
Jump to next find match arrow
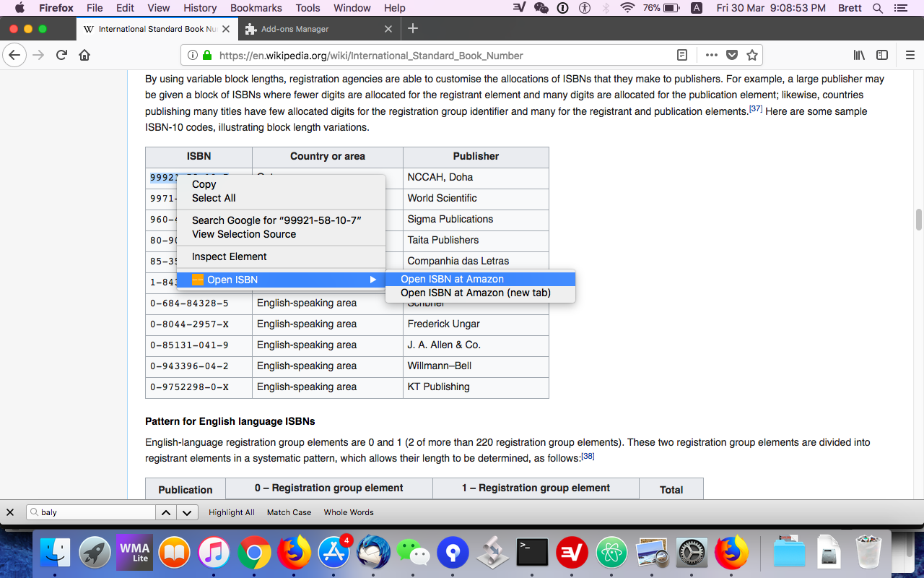187,512
